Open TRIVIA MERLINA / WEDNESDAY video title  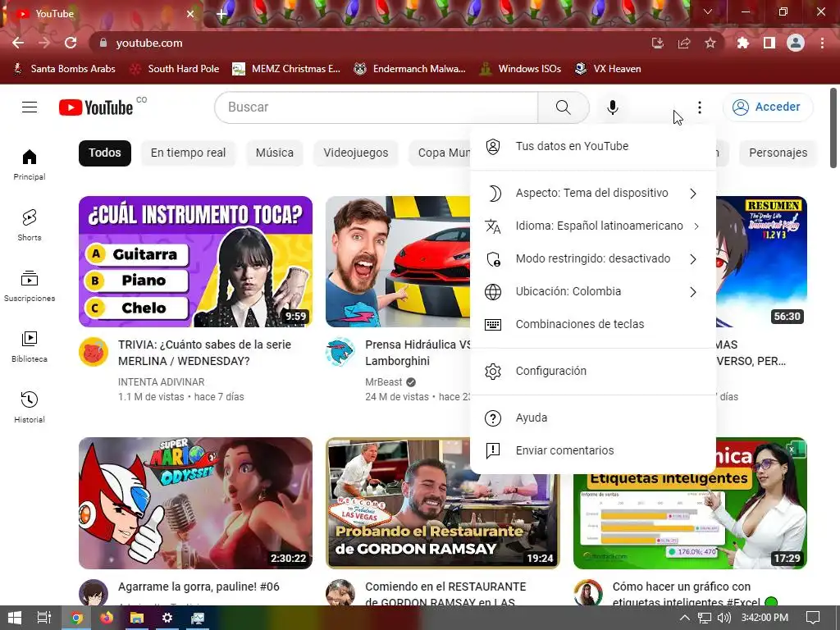204,353
